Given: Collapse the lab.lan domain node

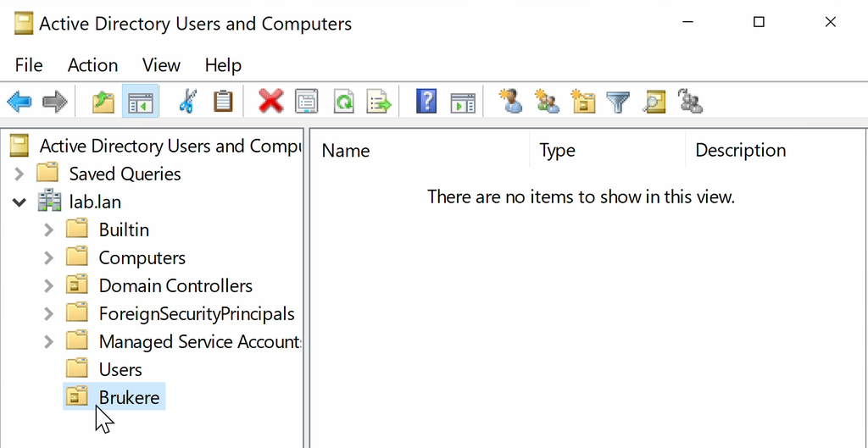Looking at the screenshot, I should point(19,202).
